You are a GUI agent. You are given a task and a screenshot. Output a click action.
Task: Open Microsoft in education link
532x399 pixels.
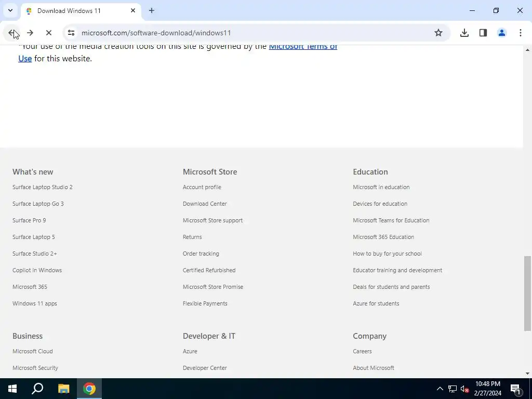tap(381, 187)
